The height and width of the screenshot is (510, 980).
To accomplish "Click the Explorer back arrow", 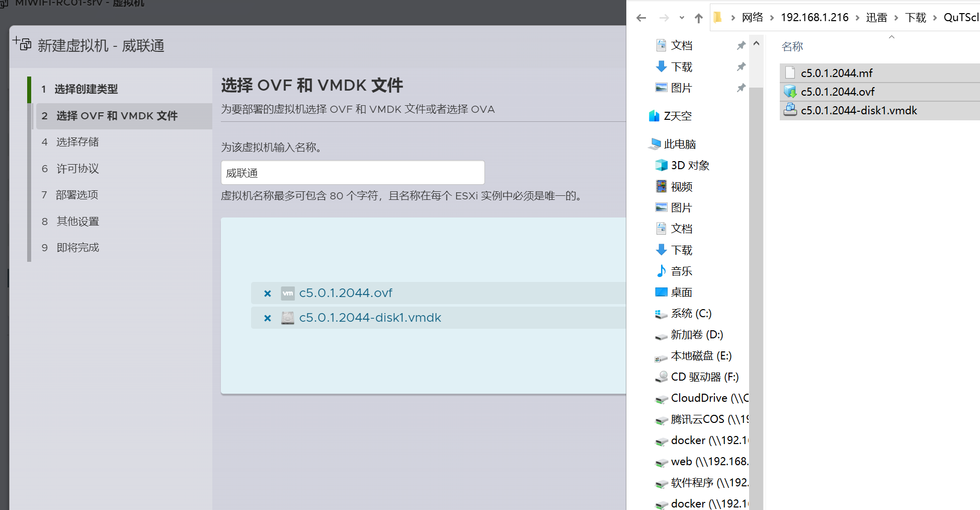I will pyautogui.click(x=641, y=18).
